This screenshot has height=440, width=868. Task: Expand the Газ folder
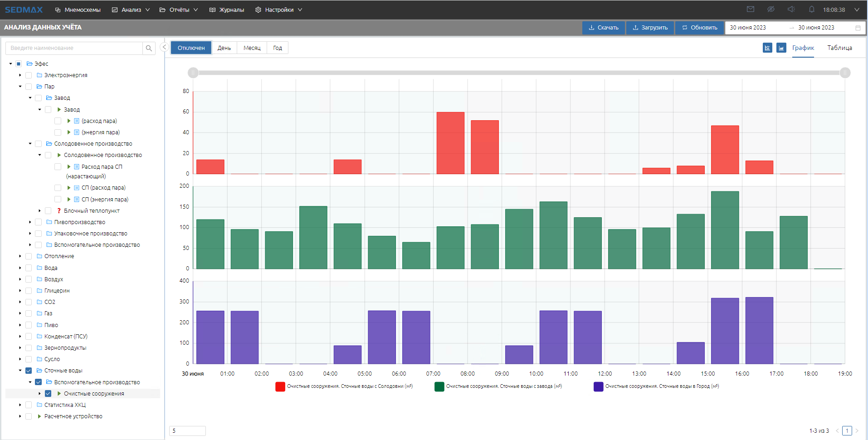tap(20, 313)
